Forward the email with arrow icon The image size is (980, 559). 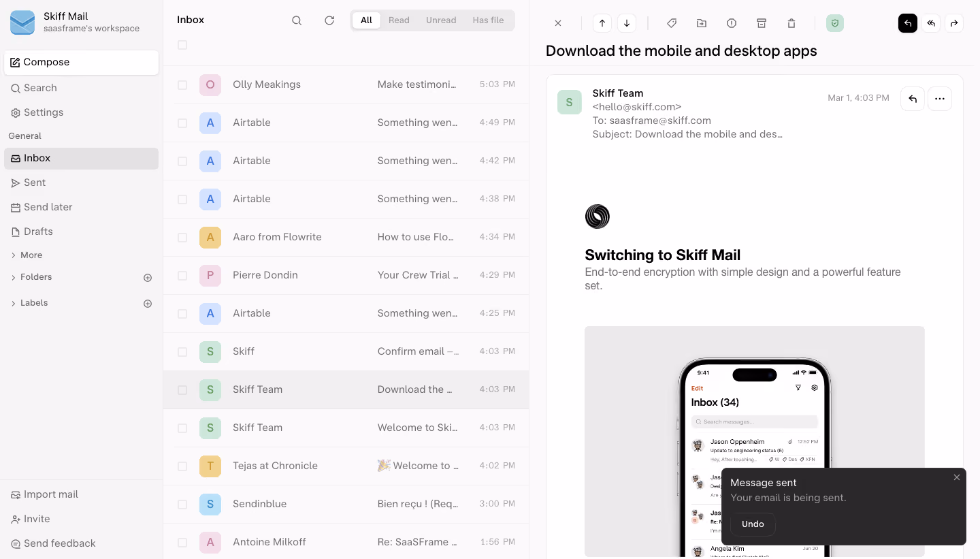tap(954, 23)
